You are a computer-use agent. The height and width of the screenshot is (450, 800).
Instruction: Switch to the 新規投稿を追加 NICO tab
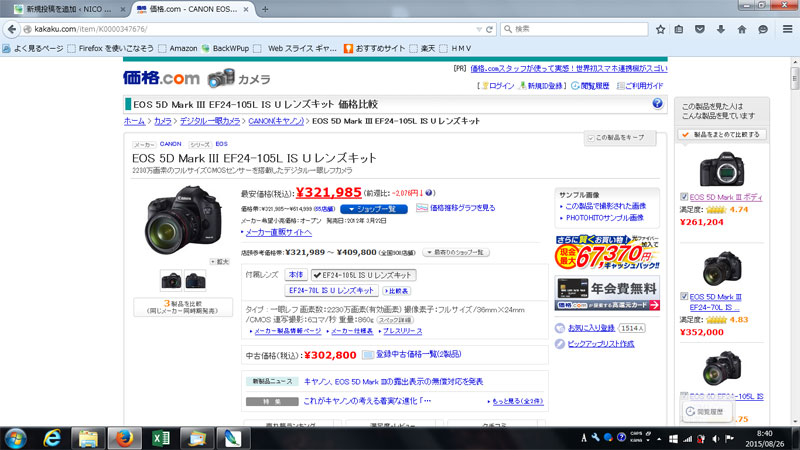point(69,9)
